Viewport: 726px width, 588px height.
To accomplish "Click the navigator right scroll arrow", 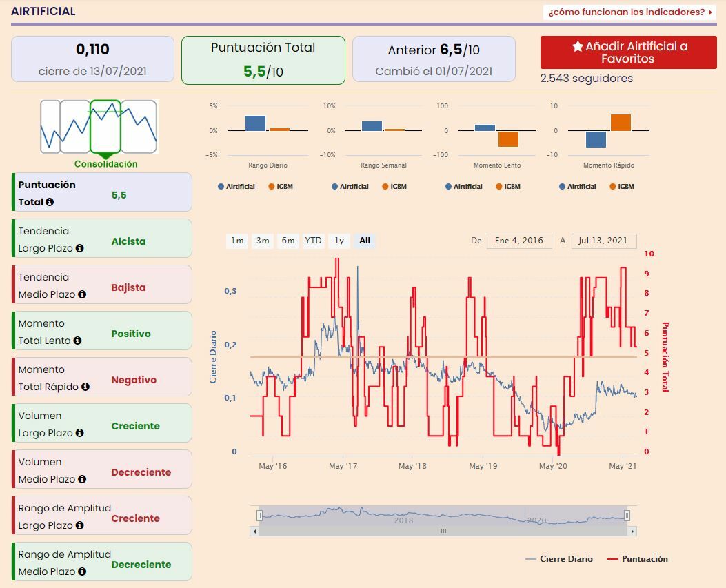I will pos(632,531).
